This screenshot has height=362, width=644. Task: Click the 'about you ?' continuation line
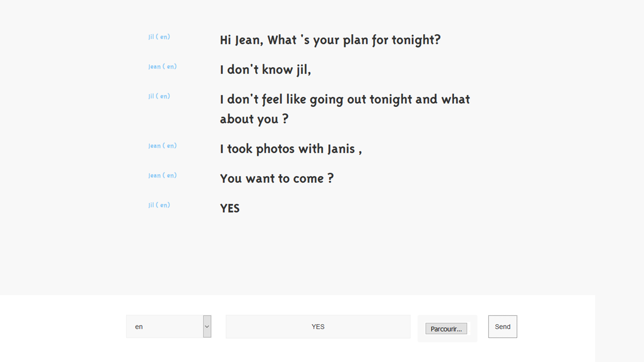(254, 119)
